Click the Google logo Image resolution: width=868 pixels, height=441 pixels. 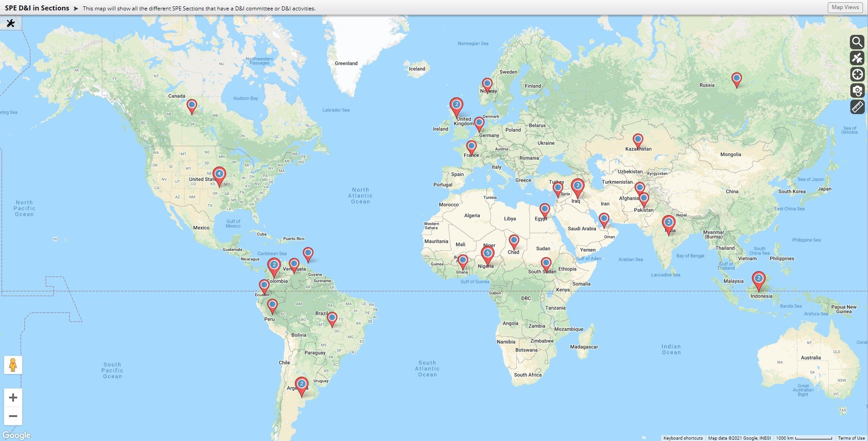pyautogui.click(x=17, y=435)
